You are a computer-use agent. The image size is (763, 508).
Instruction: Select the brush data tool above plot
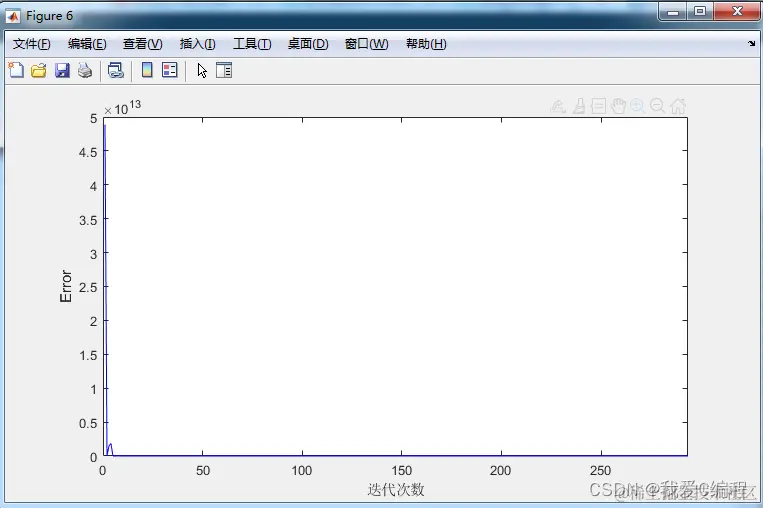(x=579, y=106)
